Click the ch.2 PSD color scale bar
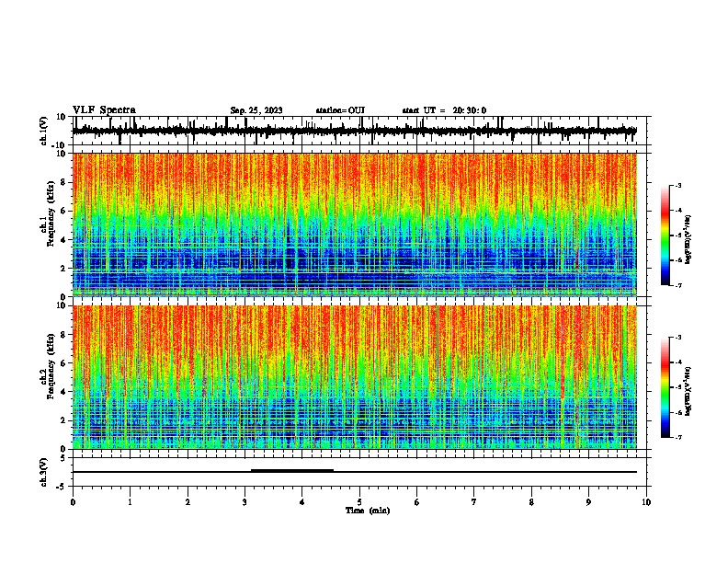The height and width of the screenshot is (563, 728). tap(665, 387)
